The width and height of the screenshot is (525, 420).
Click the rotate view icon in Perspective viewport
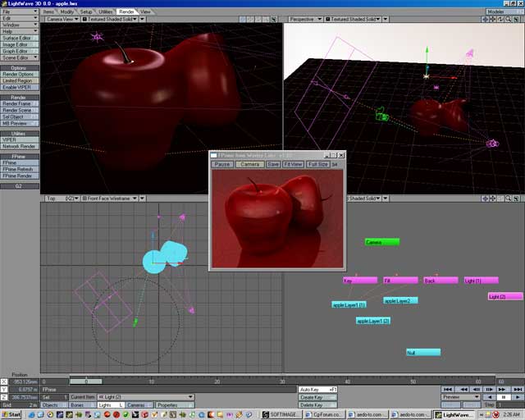[x=500, y=20]
